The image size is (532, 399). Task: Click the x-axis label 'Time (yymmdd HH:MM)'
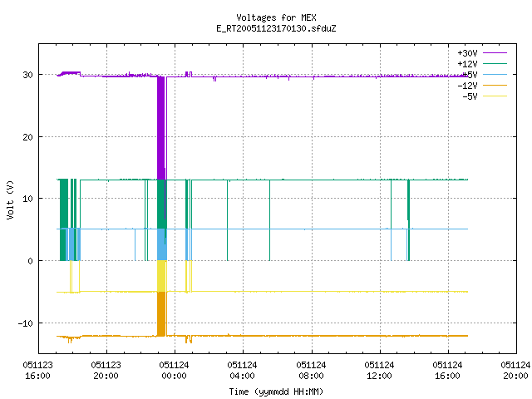coord(276,392)
